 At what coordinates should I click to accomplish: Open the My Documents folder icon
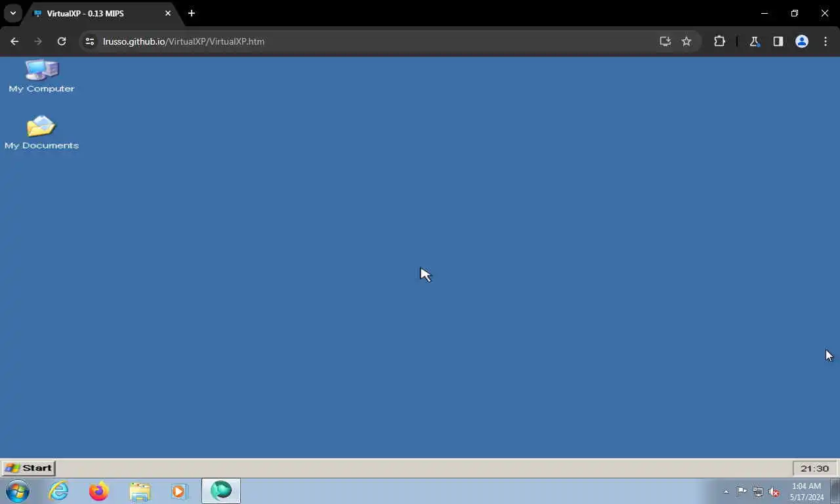coord(41,132)
